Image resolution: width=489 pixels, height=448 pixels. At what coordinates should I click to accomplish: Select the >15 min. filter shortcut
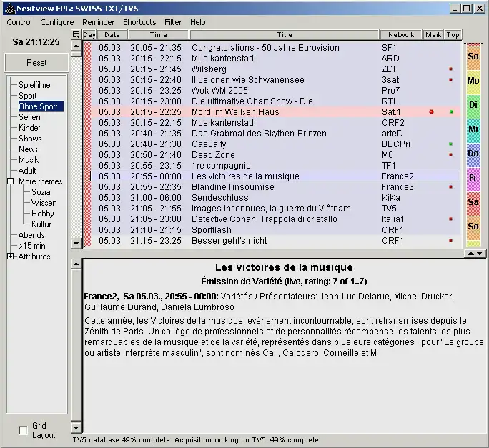pos(32,246)
